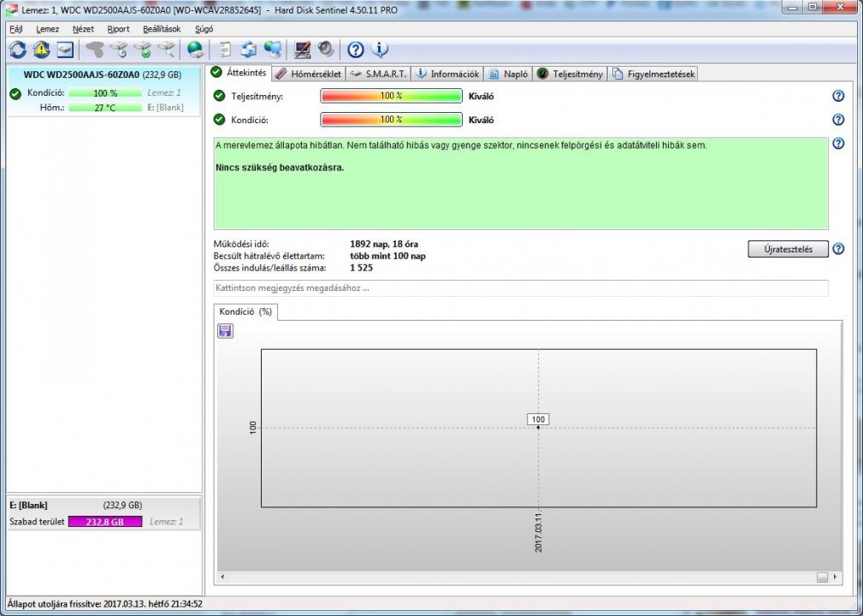The width and height of the screenshot is (863, 616).
Task: Click the Teljesítmény 100 % gradient bar
Action: click(x=392, y=96)
